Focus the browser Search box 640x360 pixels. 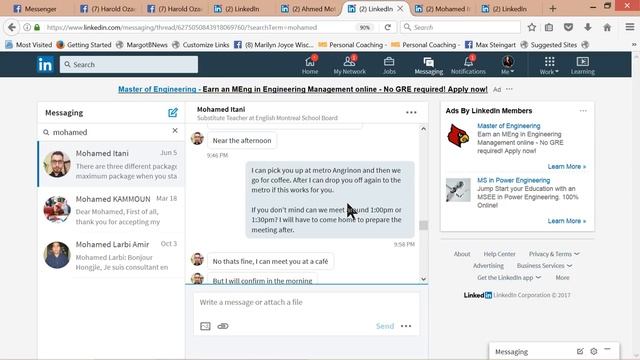coord(460,27)
